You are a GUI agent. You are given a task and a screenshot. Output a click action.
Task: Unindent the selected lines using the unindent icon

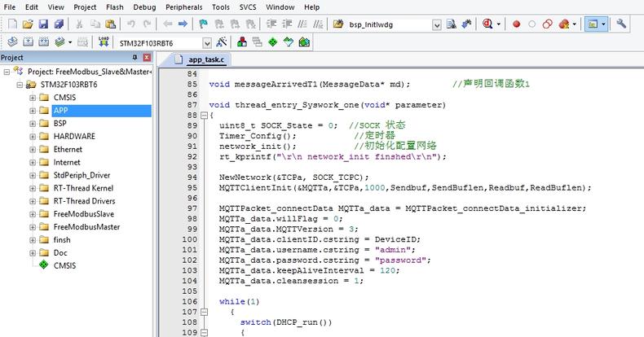click(x=287, y=24)
